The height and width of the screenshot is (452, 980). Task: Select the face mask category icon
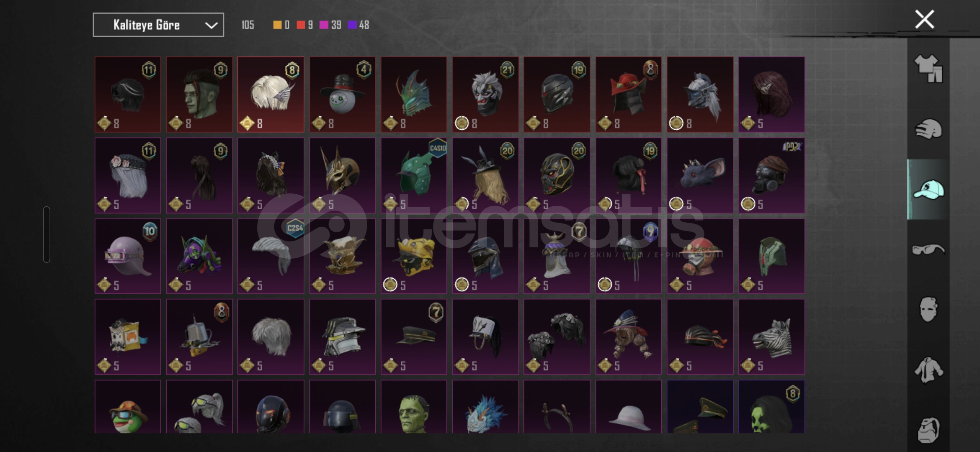[928, 310]
